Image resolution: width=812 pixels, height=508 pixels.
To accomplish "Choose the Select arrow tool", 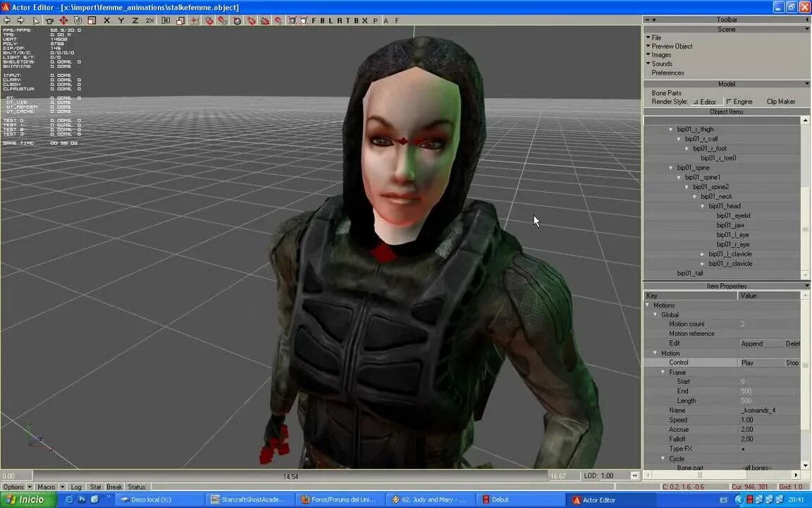I will pyautogui.click(x=36, y=20).
